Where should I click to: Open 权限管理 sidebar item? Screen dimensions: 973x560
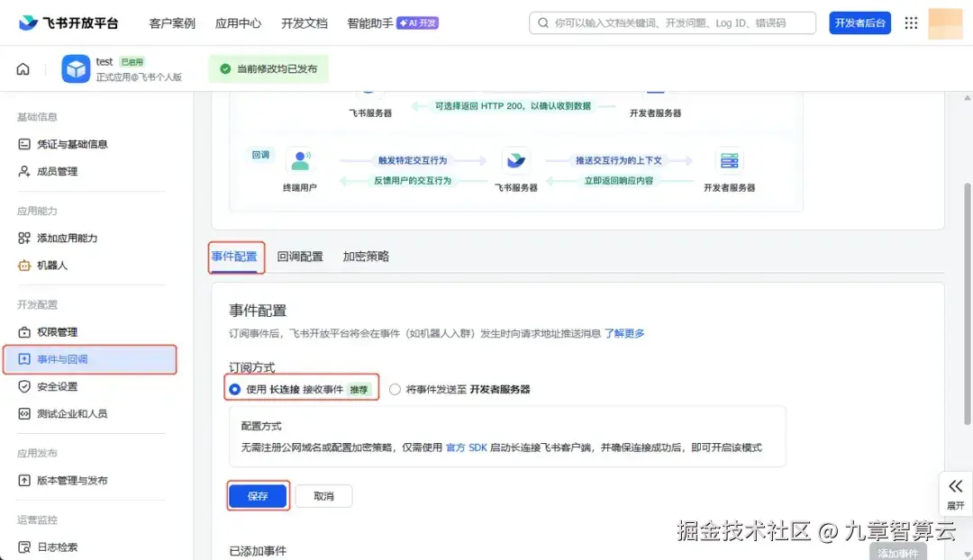point(91,332)
